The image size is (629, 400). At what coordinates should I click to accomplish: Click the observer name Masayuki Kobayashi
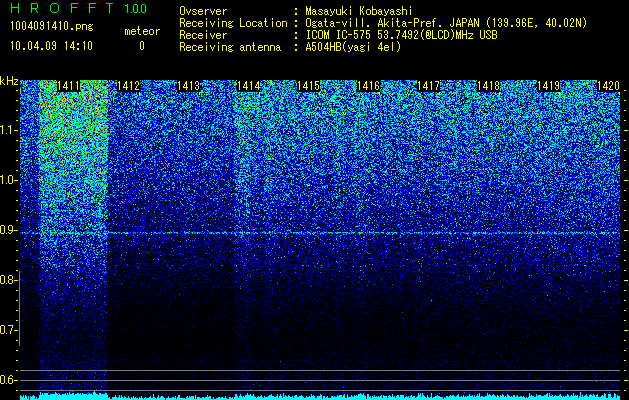[359, 12]
